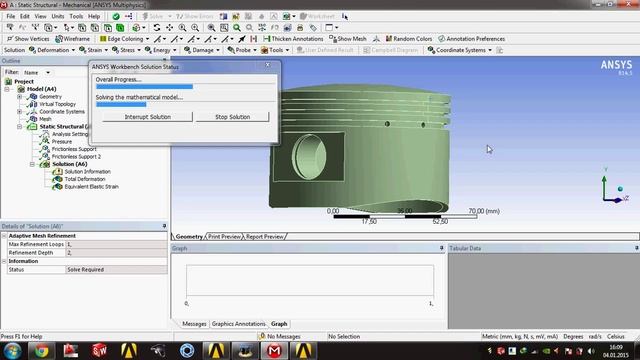Click the Overall Progress bar
Screen dimensions: 640x360
click(x=186, y=87)
